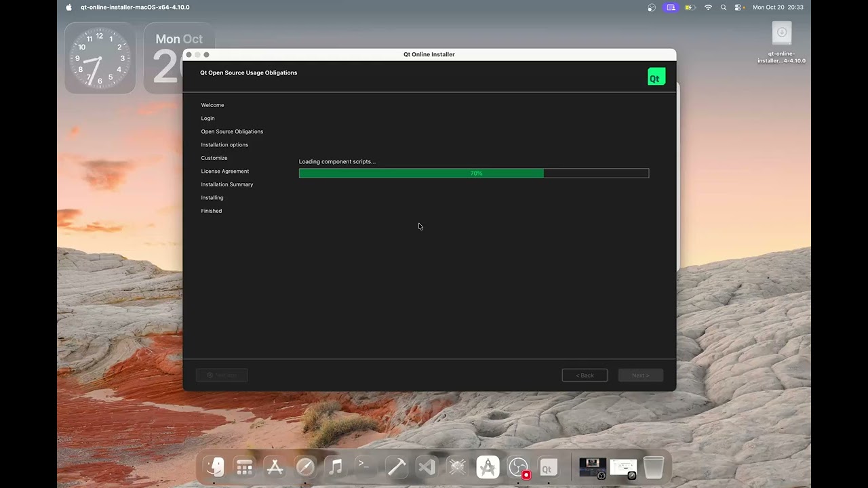Click the purple screen sharing menu bar icon
868x488 pixels.
pyautogui.click(x=671, y=7)
